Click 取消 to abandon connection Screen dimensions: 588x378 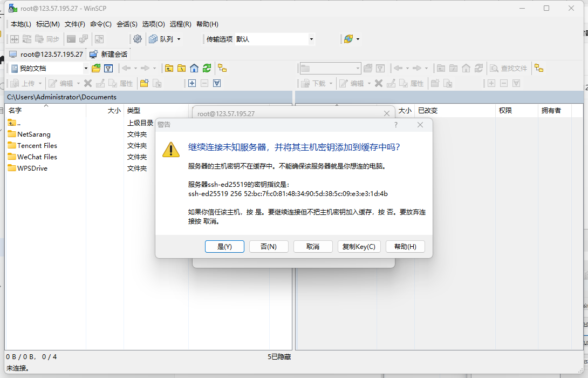coord(313,247)
